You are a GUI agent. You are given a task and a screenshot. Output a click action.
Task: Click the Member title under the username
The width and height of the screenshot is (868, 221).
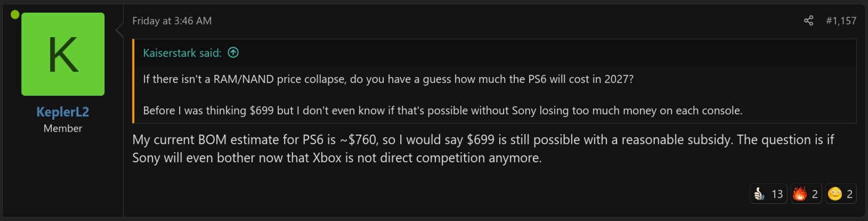click(63, 128)
